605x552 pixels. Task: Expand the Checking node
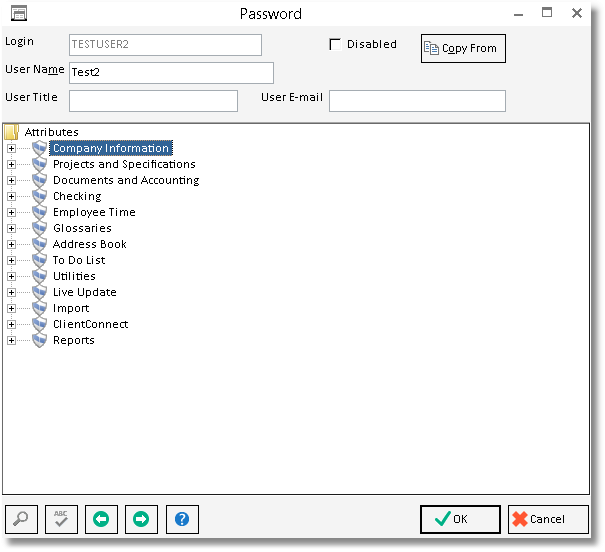(11, 196)
